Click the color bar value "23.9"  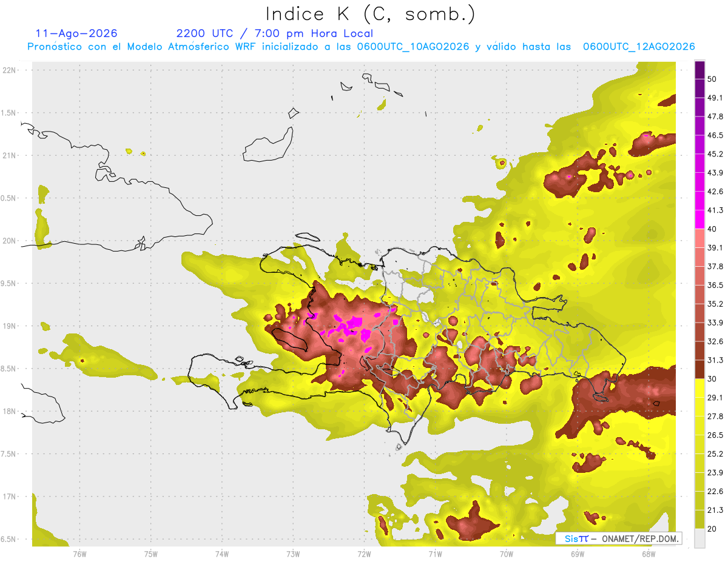[715, 473]
